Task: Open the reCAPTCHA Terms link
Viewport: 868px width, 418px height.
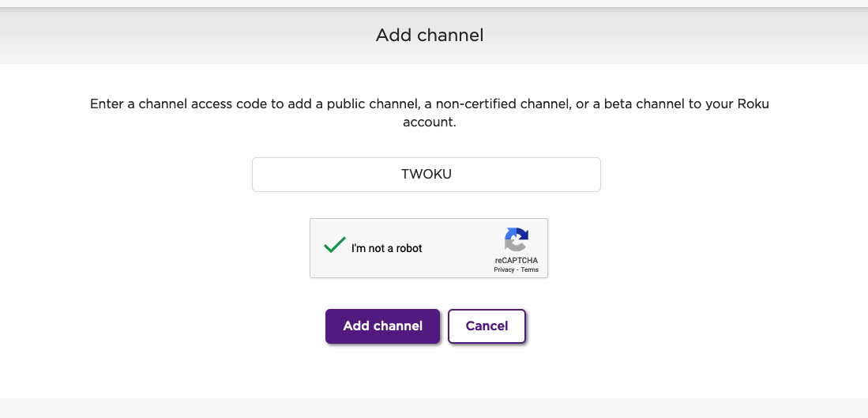Action: 529,269
